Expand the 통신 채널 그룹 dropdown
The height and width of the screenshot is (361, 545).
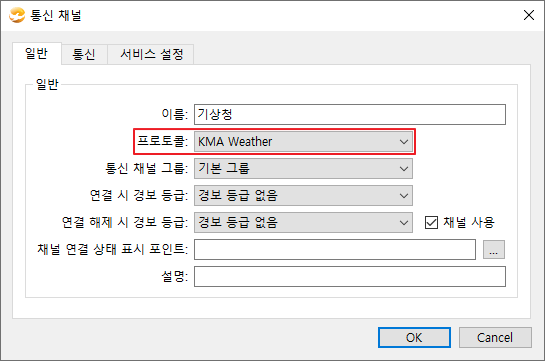pyautogui.click(x=303, y=169)
